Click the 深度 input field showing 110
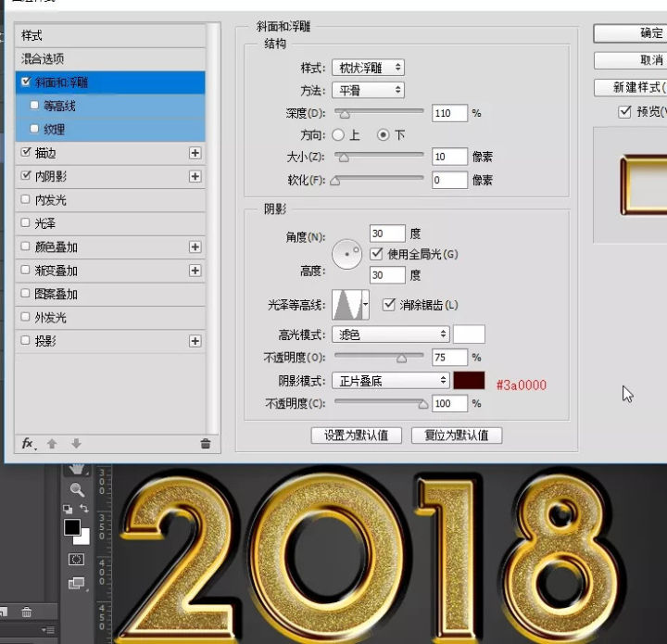Viewport: 667px width, 644px height. pyautogui.click(x=449, y=113)
